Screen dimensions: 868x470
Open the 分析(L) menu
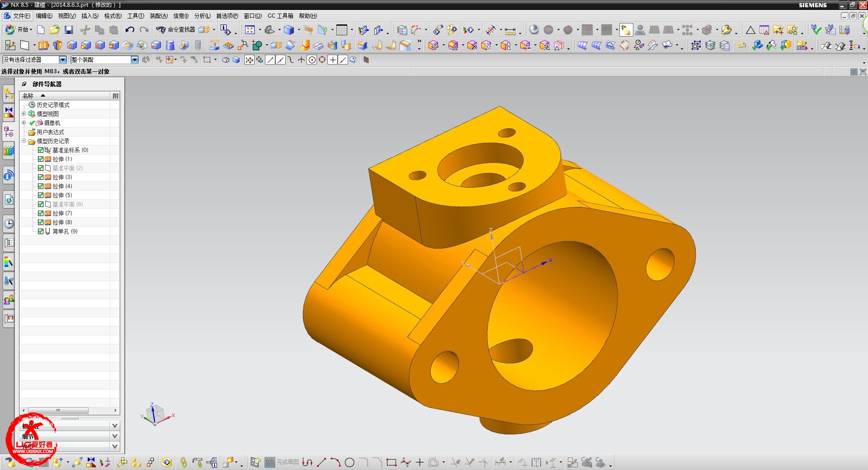[x=202, y=16]
